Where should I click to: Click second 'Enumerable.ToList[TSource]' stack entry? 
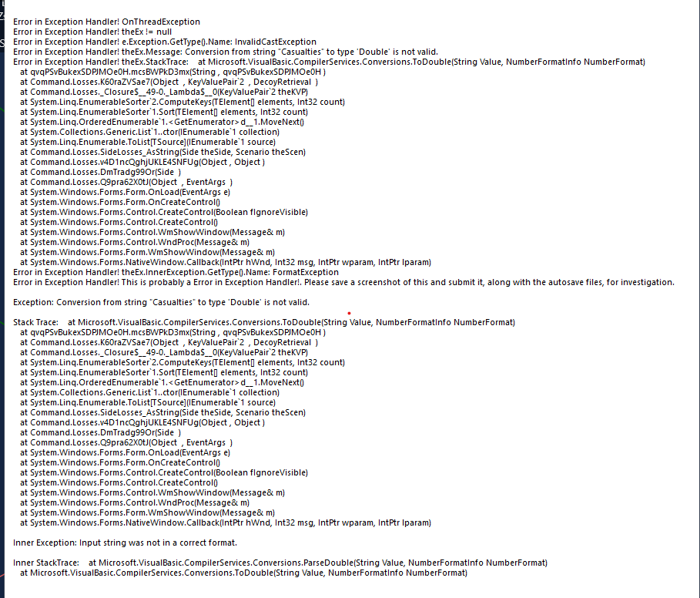tap(148, 403)
